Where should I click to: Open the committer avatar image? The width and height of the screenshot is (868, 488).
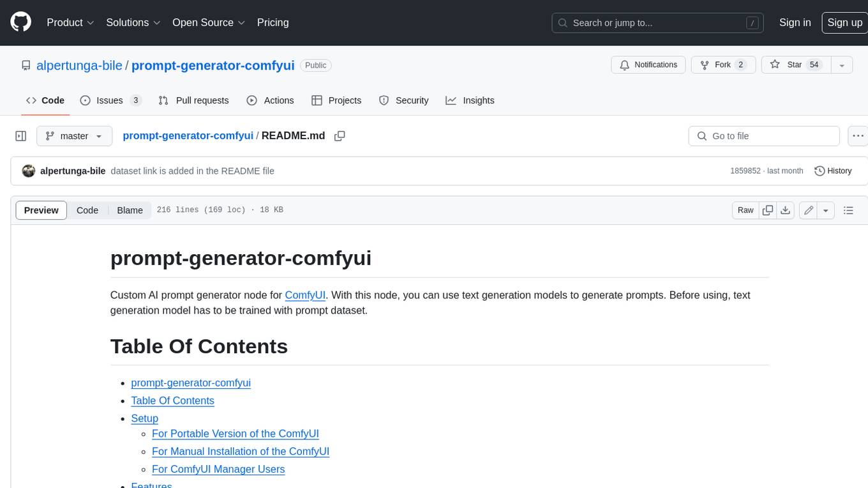(x=28, y=171)
